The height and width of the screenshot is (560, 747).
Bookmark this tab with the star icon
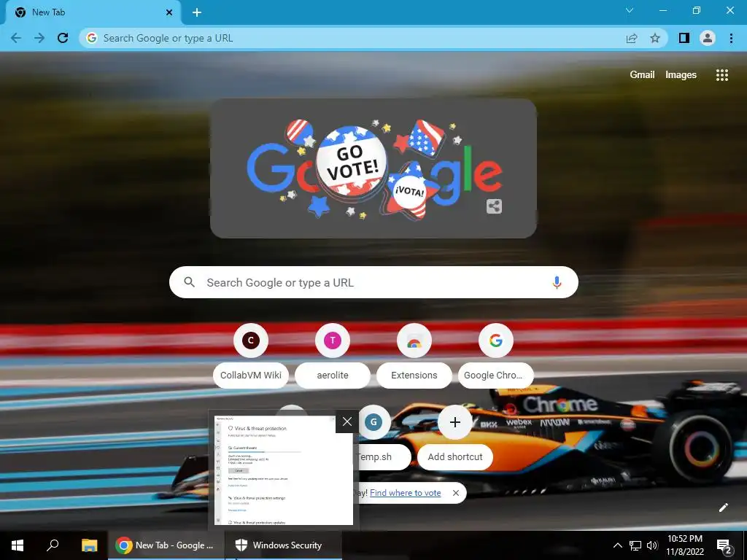point(655,38)
